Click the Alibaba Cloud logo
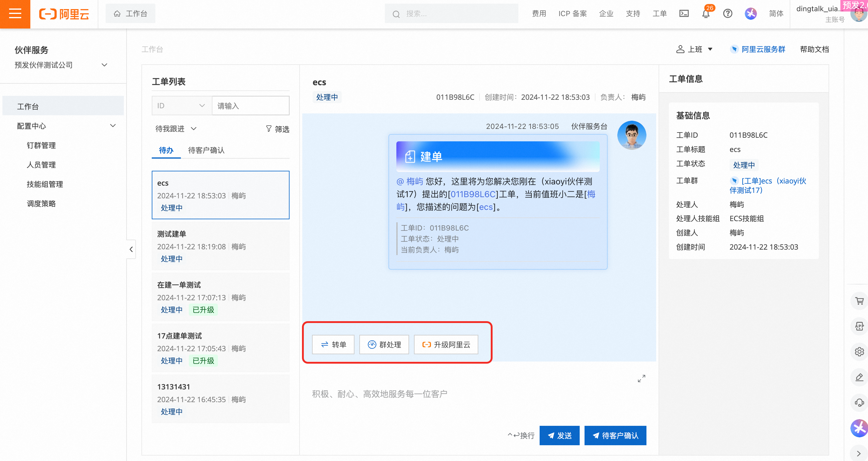The height and width of the screenshot is (461, 868). coord(64,14)
